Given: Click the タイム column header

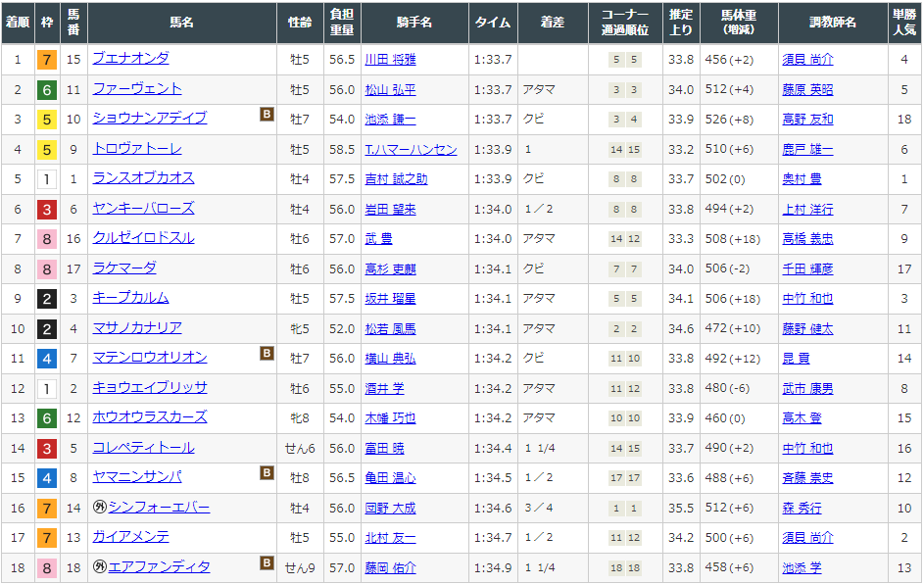Looking at the screenshot, I should pos(492,23).
